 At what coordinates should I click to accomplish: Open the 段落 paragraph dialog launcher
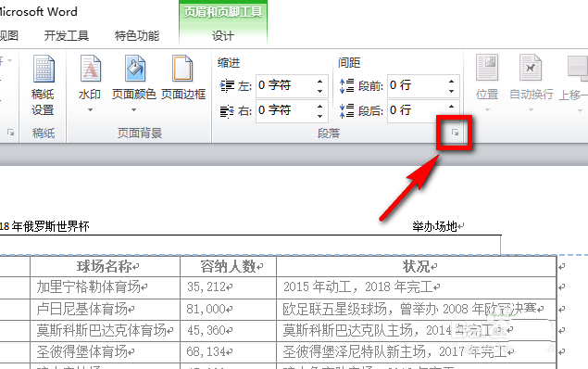[x=455, y=133]
